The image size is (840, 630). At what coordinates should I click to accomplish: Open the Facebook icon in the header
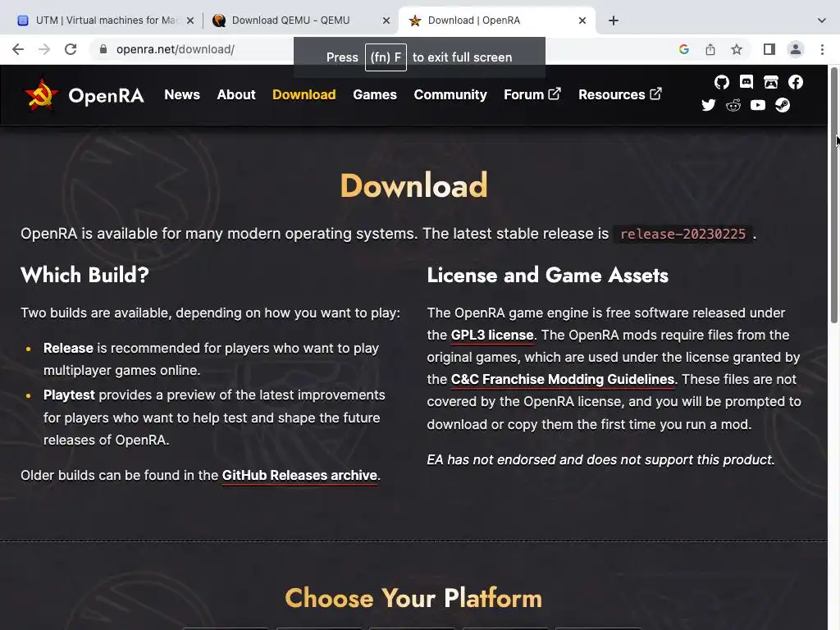pos(796,82)
